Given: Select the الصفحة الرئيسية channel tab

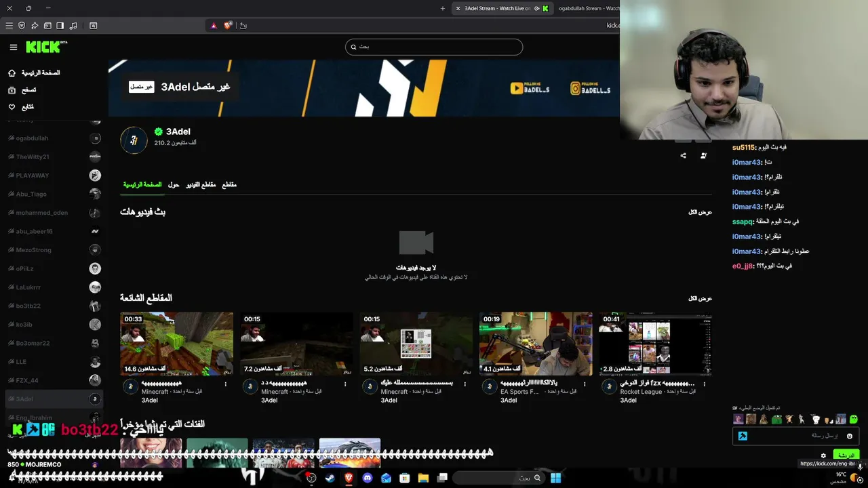Looking at the screenshot, I should pyautogui.click(x=142, y=184).
